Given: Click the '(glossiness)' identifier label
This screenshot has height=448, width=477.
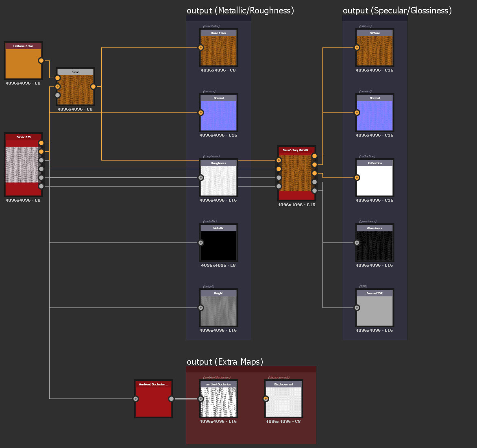Looking at the screenshot, I should (368, 222).
